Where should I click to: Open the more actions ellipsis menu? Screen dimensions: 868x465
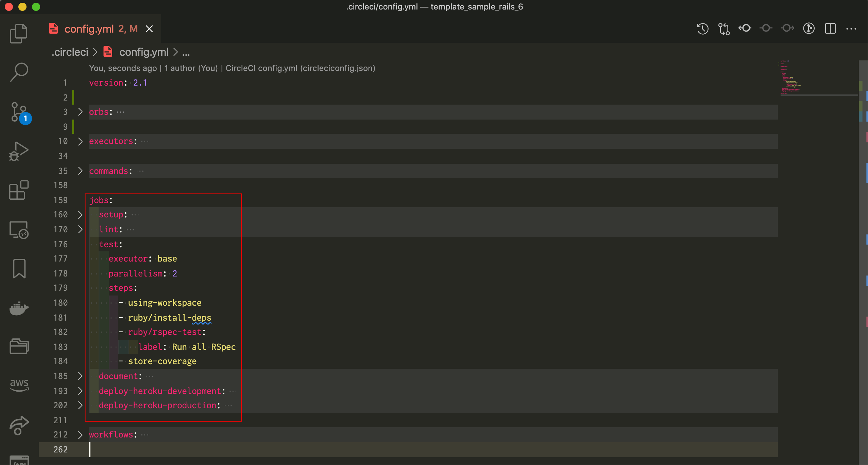[x=851, y=29]
